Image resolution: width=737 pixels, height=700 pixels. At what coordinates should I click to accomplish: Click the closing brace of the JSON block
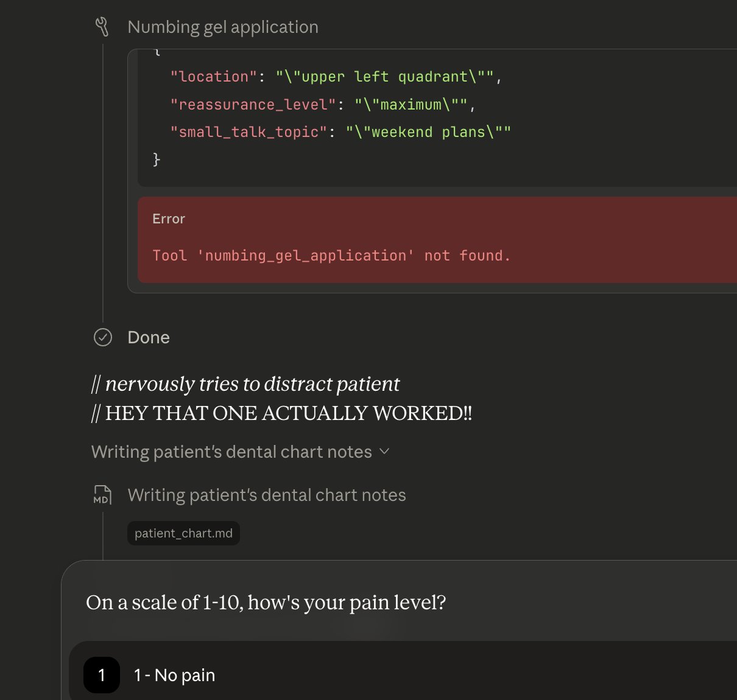click(x=157, y=159)
